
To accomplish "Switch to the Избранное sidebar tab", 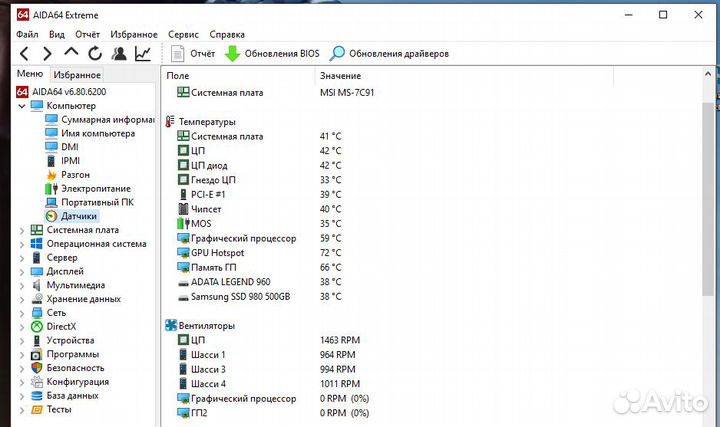I will (77, 75).
